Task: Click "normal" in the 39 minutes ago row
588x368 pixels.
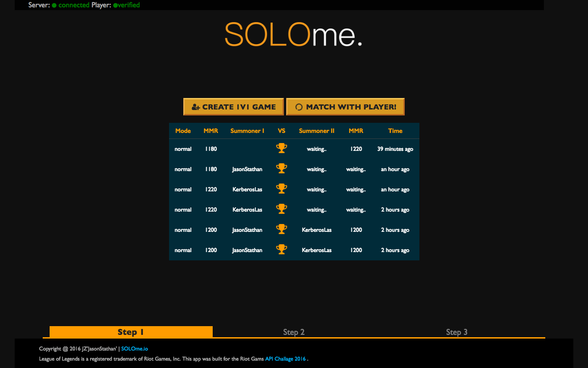Action: pyautogui.click(x=183, y=149)
